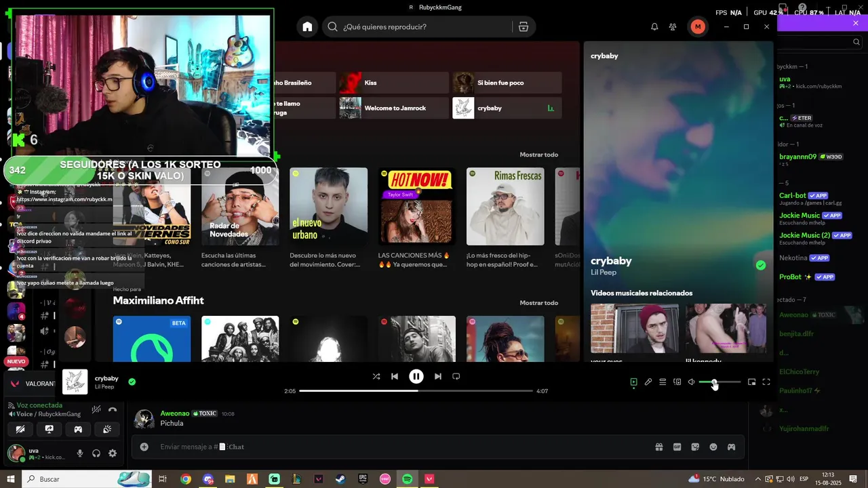Open the 'Si bien fue poco' tile
This screenshot has height=488, width=868.
[x=507, y=83]
